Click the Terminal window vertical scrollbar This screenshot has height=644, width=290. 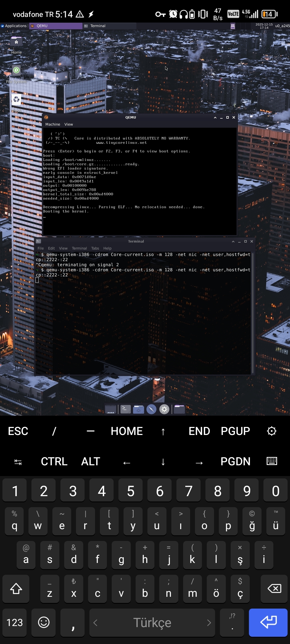point(252,313)
